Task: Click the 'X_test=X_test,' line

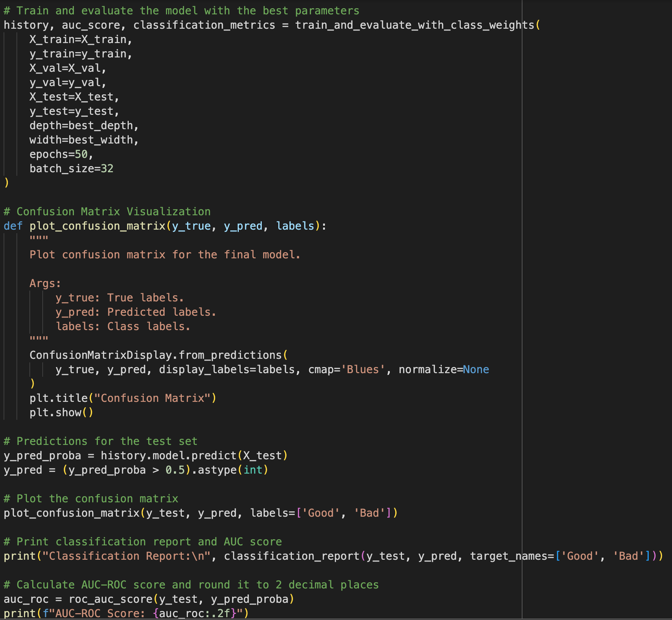Action: point(75,97)
